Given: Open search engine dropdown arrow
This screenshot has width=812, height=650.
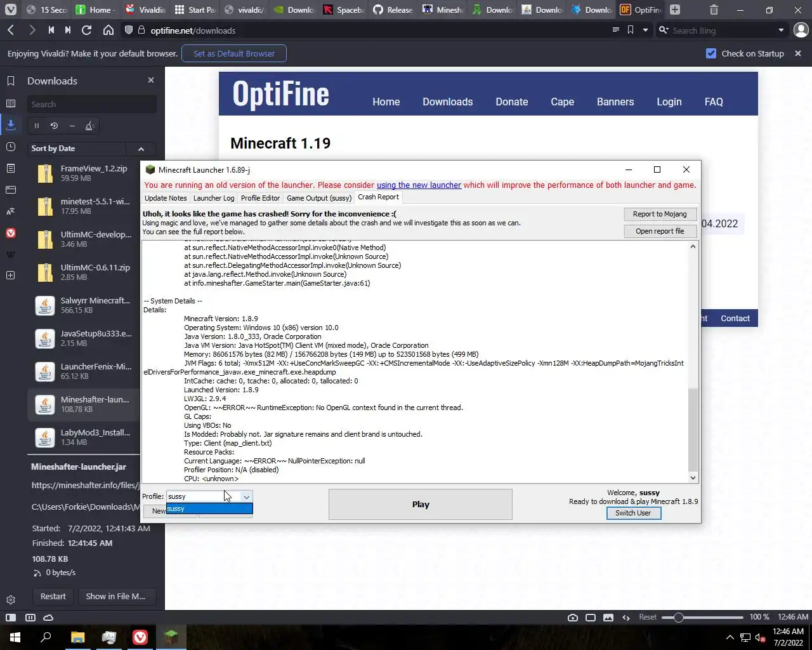Looking at the screenshot, I should [781, 30].
